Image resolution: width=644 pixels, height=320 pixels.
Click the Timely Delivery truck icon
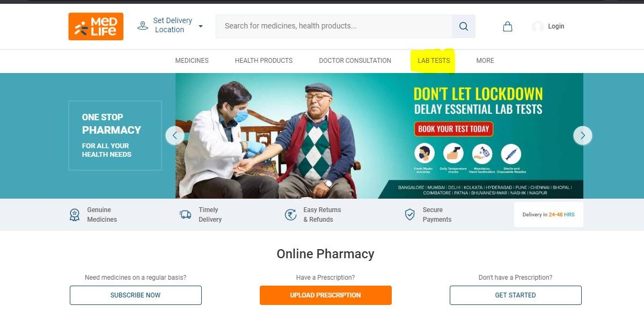tap(185, 215)
